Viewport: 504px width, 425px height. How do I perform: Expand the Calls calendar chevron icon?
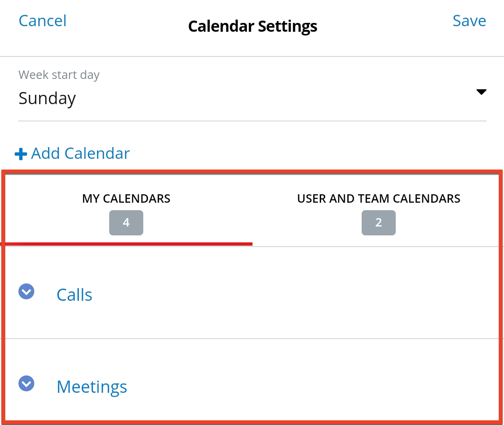[27, 291]
